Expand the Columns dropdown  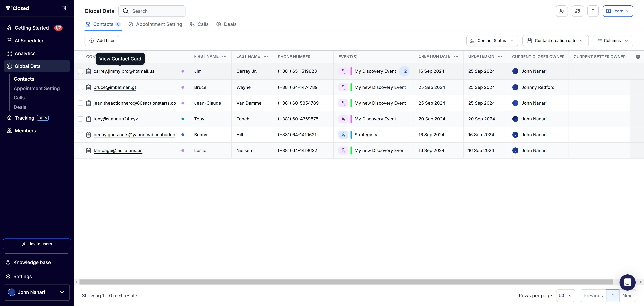click(612, 41)
